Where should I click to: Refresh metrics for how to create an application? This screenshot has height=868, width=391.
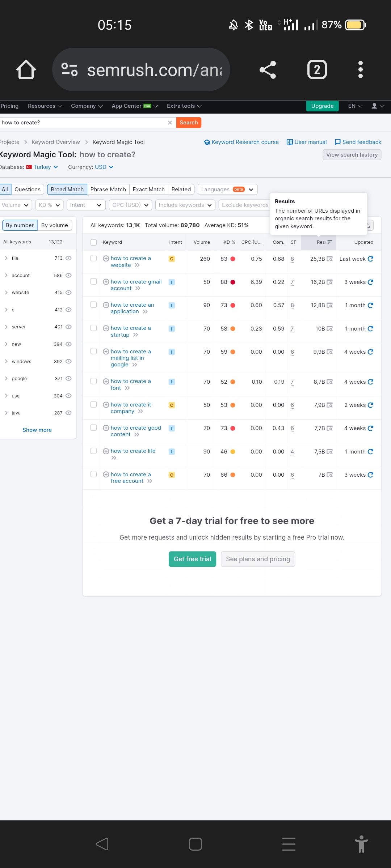370,305
